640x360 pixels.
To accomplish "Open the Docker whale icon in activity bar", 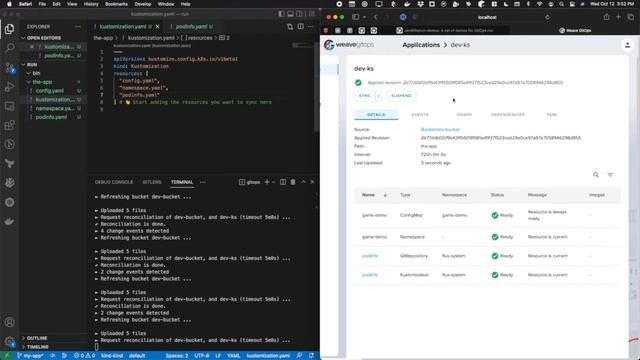I will point(9,221).
